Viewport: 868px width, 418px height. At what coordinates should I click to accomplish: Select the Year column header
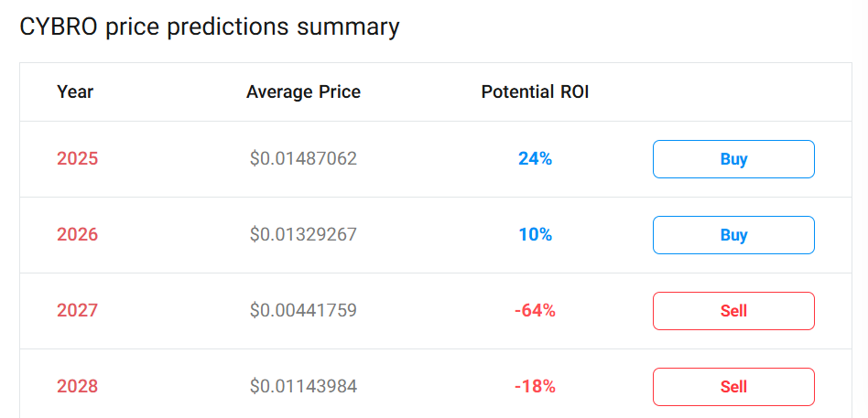click(75, 91)
